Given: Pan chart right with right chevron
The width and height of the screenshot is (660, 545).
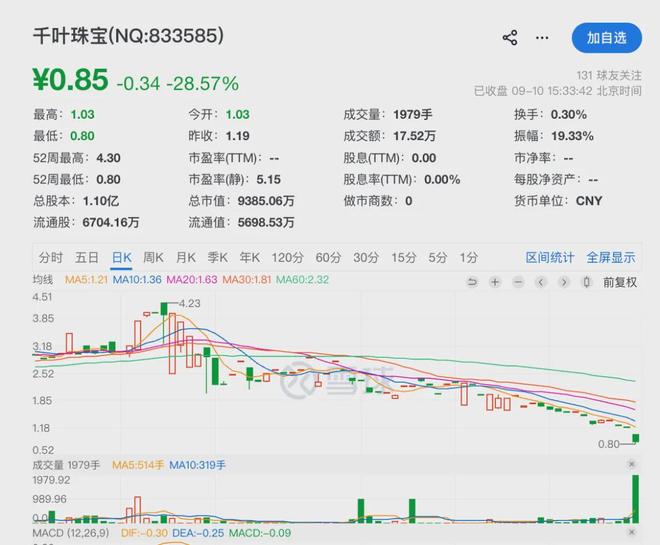Looking at the screenshot, I should (x=564, y=282).
